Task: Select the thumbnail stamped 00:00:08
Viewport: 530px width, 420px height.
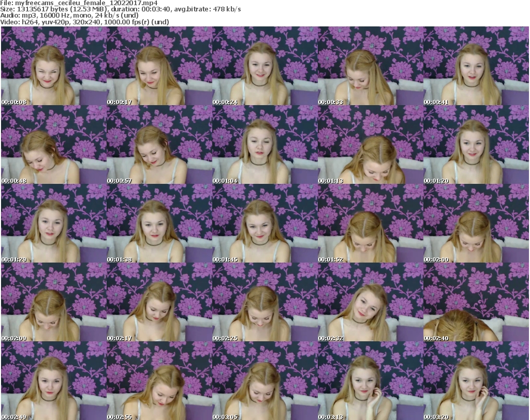Action: click(54, 66)
